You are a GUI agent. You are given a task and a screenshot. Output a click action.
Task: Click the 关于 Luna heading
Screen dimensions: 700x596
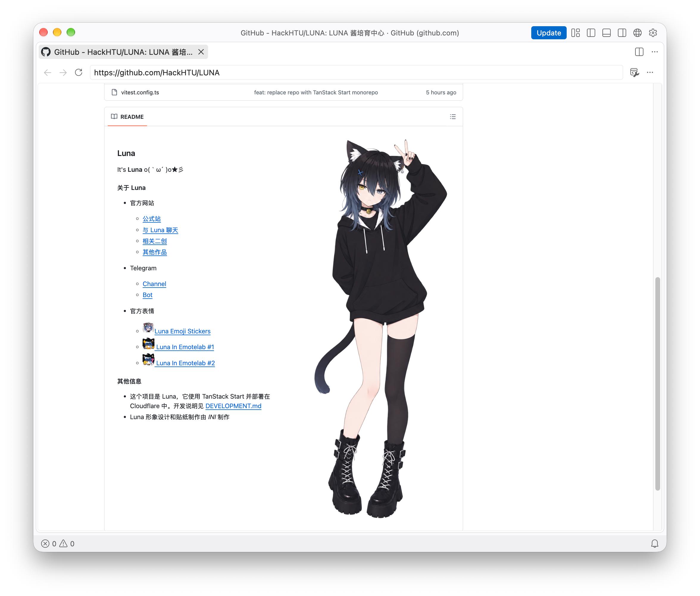132,188
